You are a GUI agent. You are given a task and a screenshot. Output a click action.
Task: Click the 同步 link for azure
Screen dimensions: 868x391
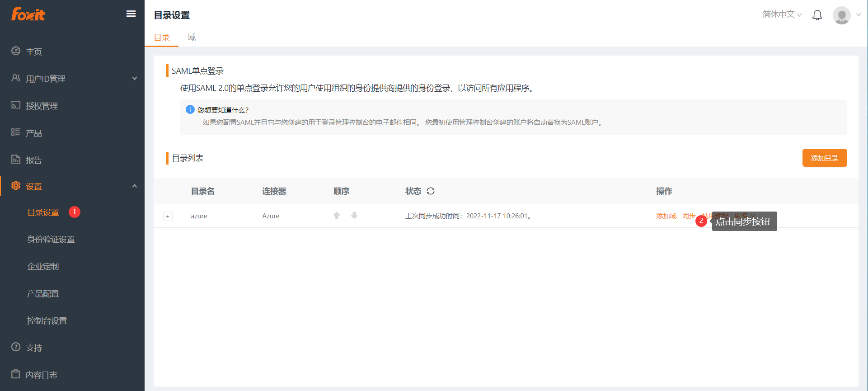[x=689, y=216]
